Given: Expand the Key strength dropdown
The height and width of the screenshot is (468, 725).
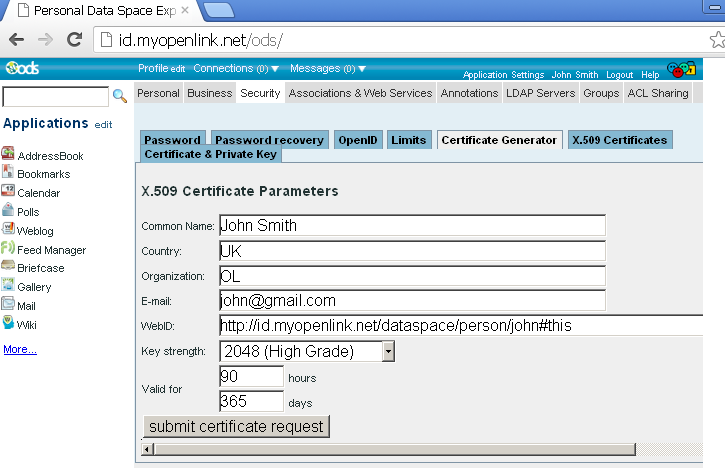Looking at the screenshot, I should click(389, 351).
